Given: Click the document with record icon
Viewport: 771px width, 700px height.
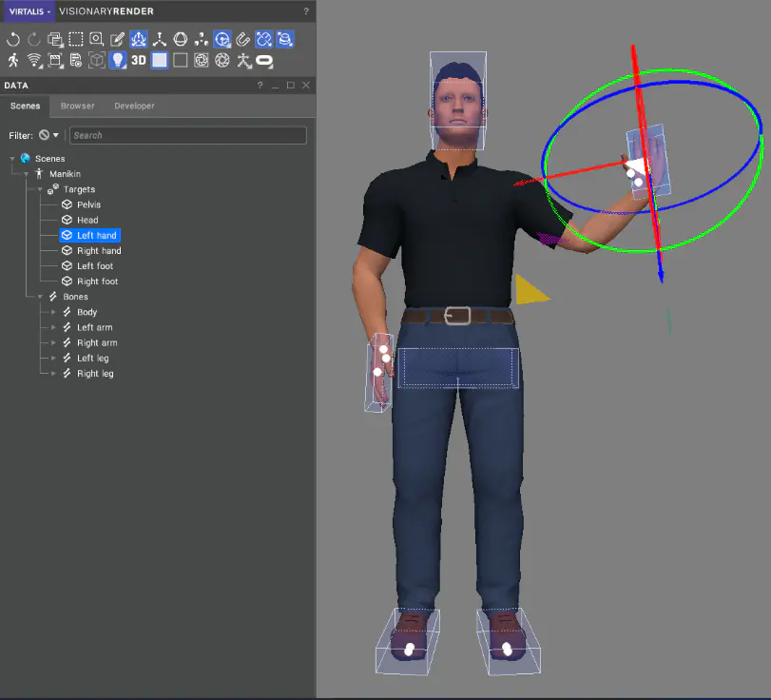Looking at the screenshot, I should point(76,61).
